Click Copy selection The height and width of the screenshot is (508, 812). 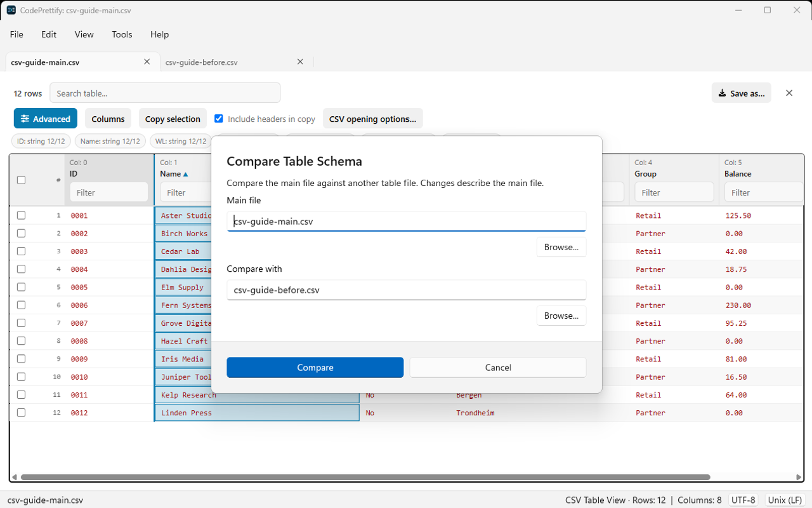[x=173, y=119]
